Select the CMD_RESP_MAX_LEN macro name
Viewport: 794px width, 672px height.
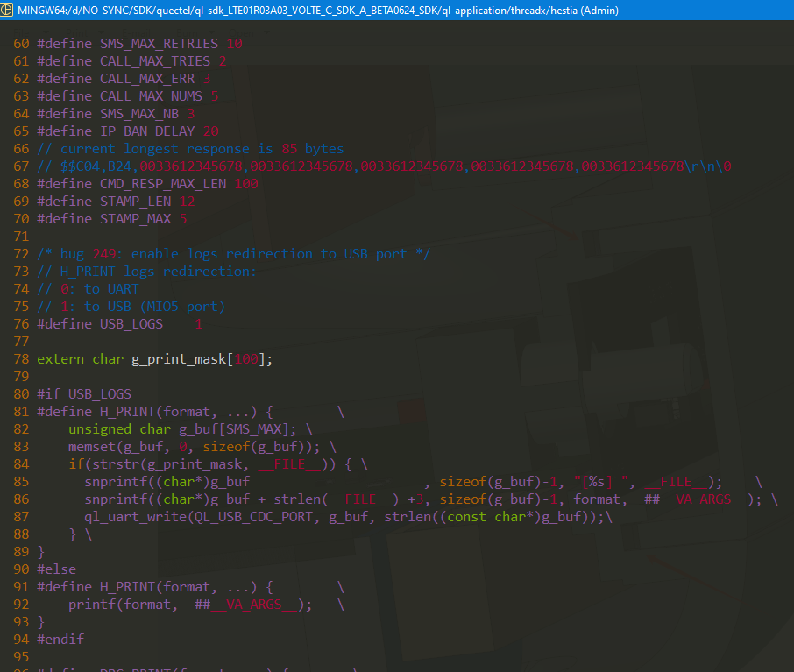pos(162,184)
